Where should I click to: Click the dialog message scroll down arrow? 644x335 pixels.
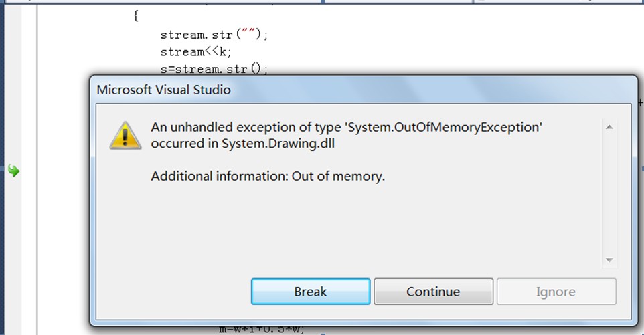[x=609, y=260]
